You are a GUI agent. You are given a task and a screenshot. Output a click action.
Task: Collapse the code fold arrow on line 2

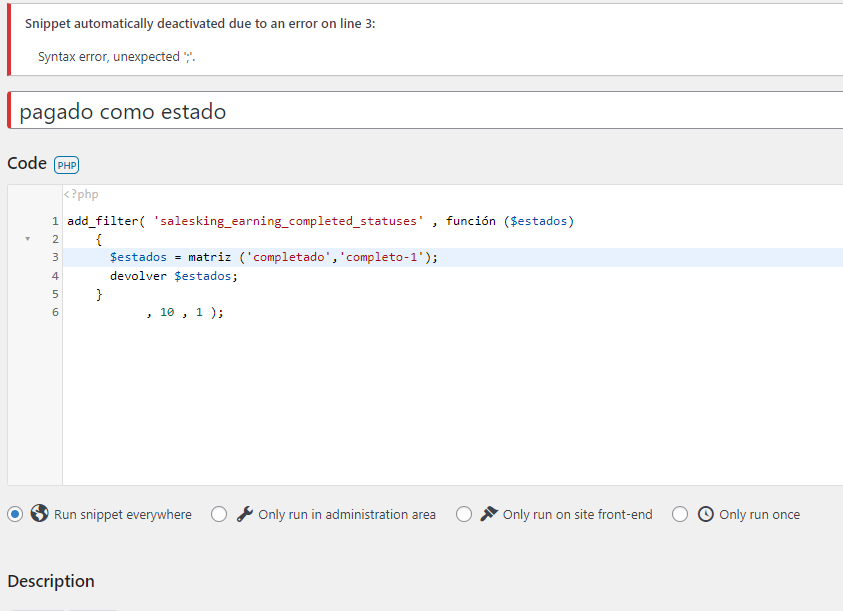coord(27,239)
